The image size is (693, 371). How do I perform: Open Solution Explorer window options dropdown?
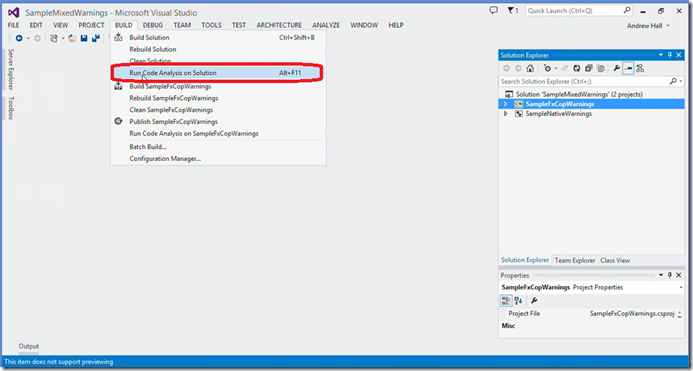pyautogui.click(x=661, y=55)
